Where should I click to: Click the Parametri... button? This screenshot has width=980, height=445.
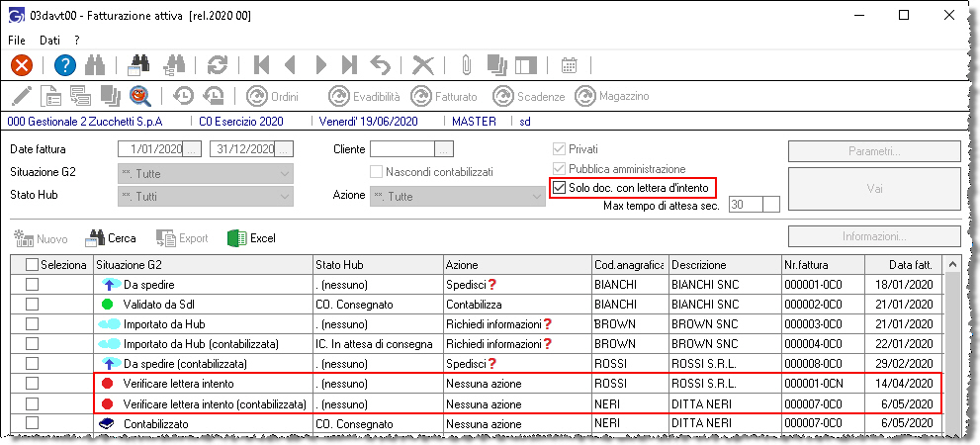(874, 150)
